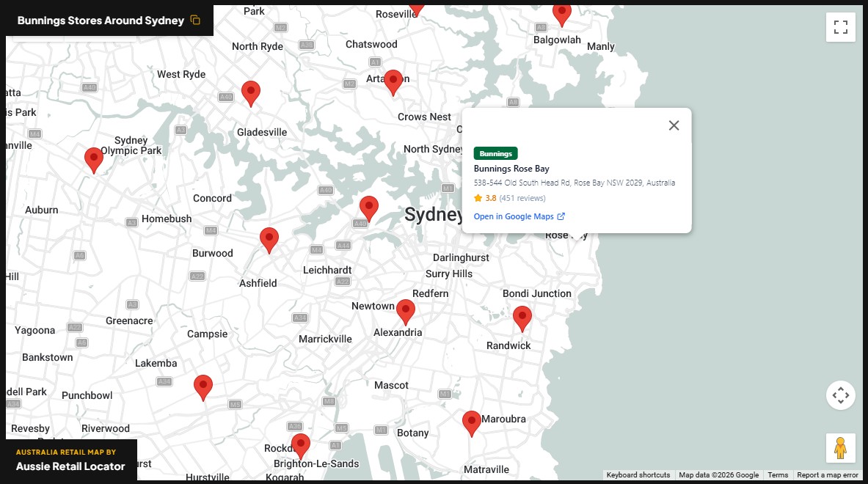This screenshot has height=484, width=868.
Task: Click the Matraville map label
Action: [486, 469]
